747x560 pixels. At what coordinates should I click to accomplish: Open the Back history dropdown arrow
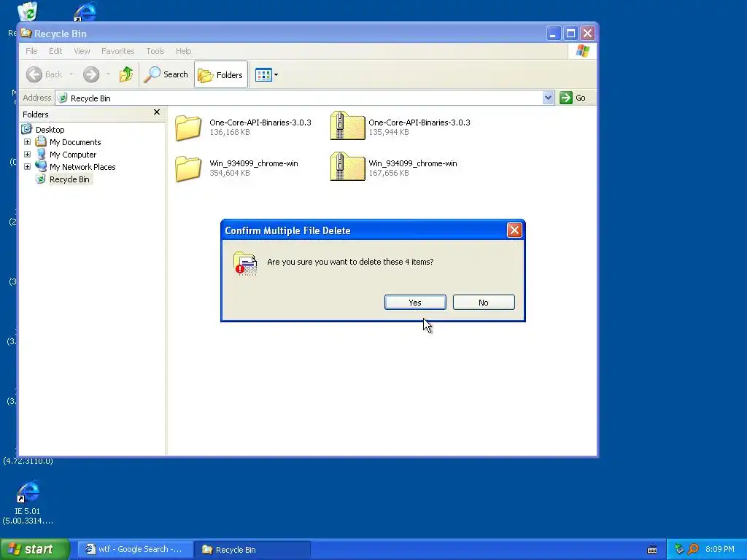pos(71,74)
